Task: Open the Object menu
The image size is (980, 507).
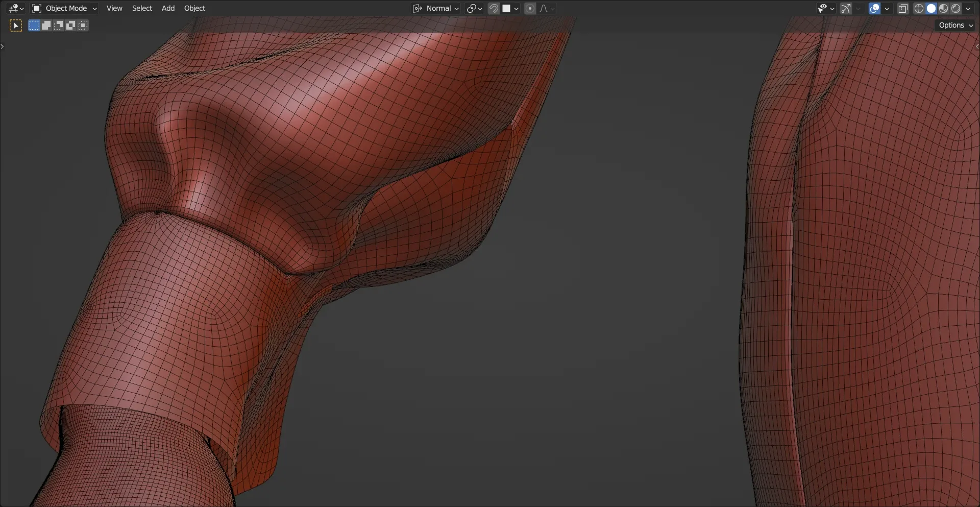Action: tap(194, 8)
